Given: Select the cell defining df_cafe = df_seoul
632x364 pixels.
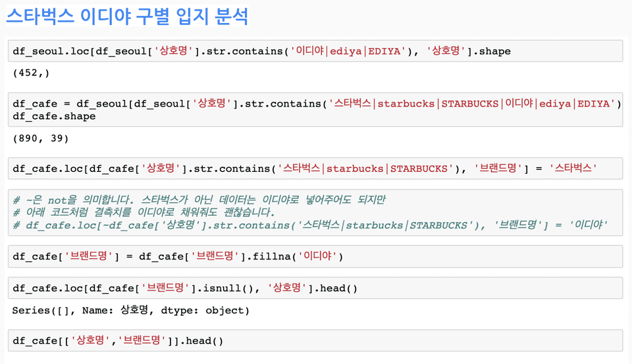Looking at the screenshot, I should point(315,110).
